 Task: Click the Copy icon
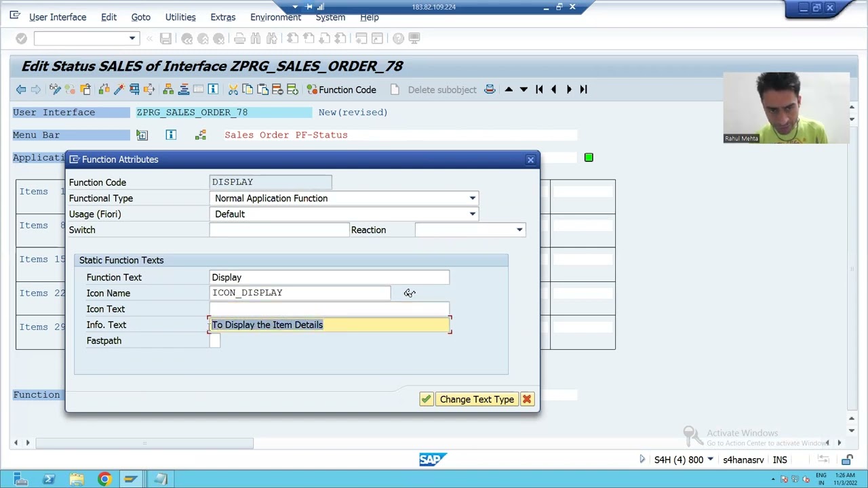[x=248, y=89]
